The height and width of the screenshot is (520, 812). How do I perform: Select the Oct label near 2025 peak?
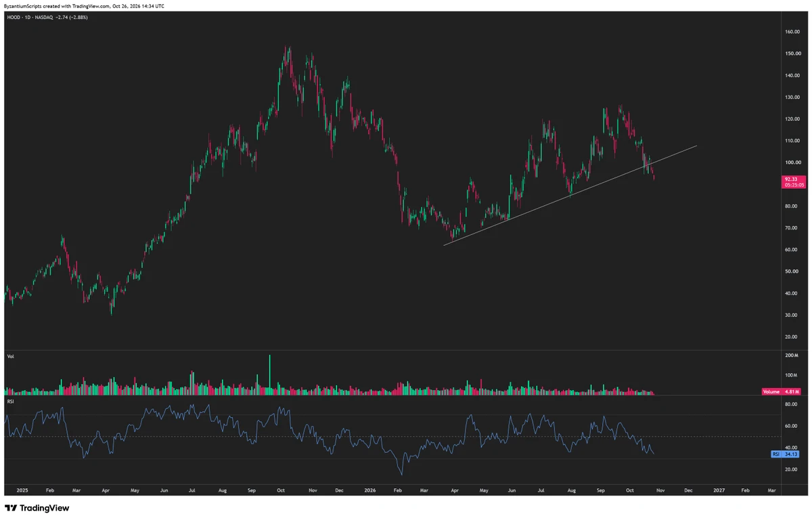pos(282,489)
